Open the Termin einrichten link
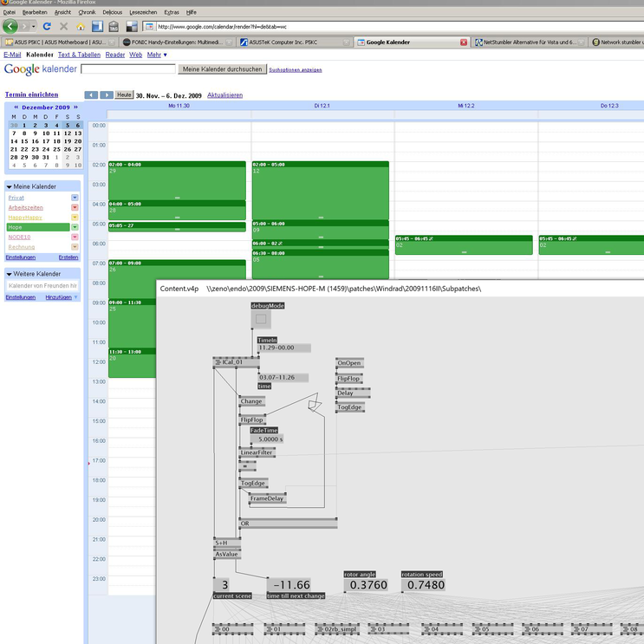Viewport: 644px width, 644px height. point(31,94)
